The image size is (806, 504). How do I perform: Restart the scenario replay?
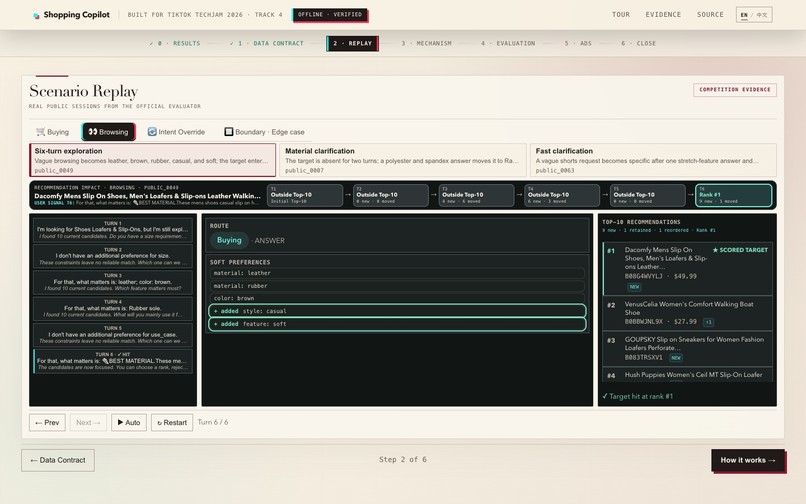[x=172, y=423]
